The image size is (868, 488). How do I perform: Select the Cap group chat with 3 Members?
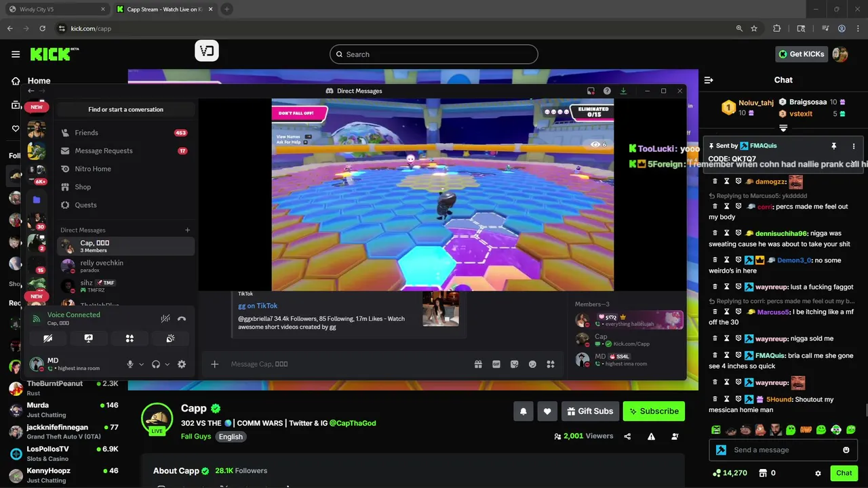coord(125,246)
